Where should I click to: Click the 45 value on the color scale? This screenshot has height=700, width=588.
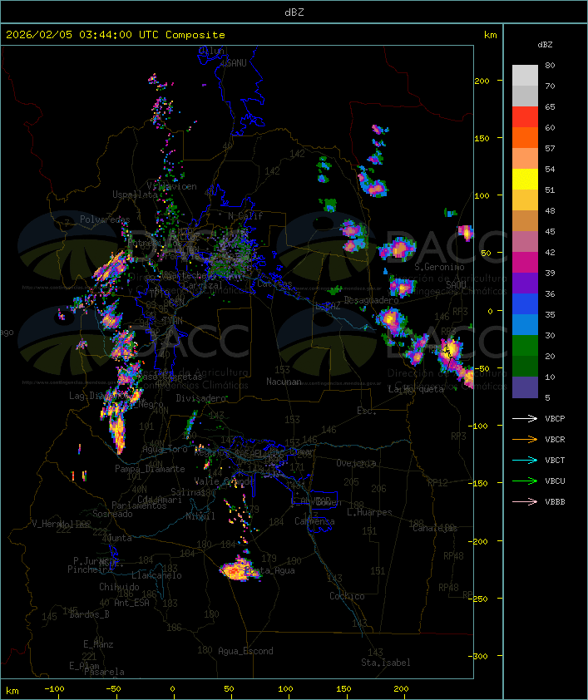(550, 232)
